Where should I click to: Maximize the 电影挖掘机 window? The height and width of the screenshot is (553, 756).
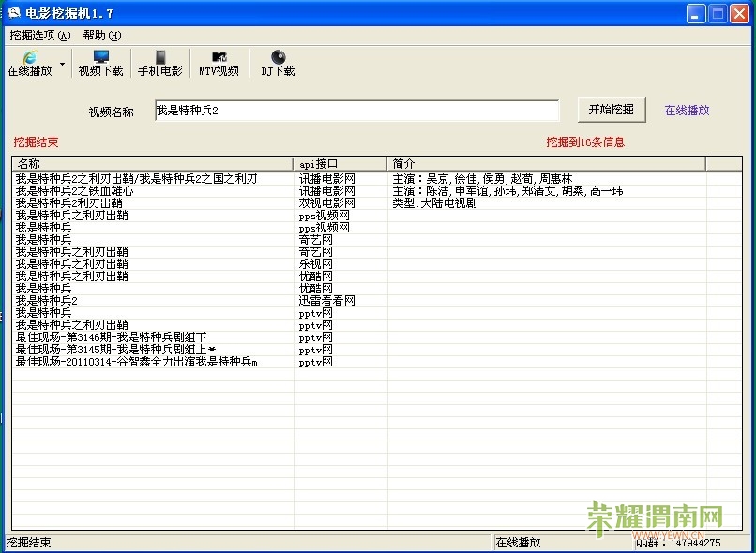718,13
